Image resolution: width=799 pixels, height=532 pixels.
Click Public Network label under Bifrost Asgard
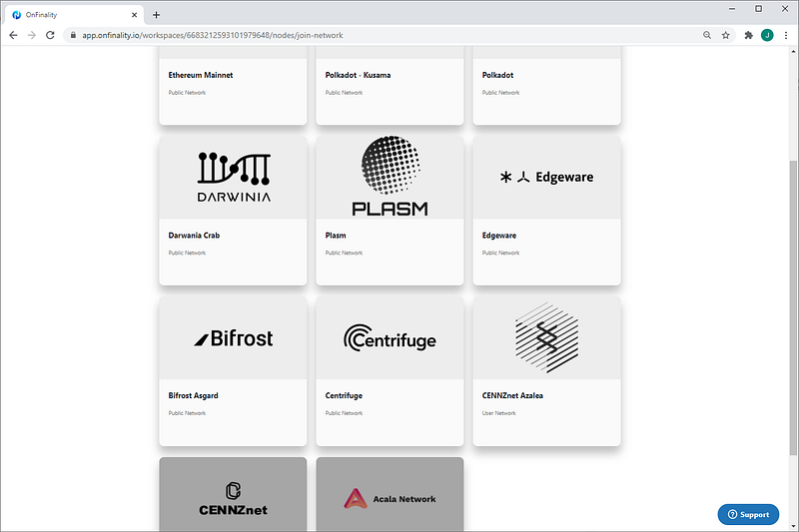click(187, 413)
